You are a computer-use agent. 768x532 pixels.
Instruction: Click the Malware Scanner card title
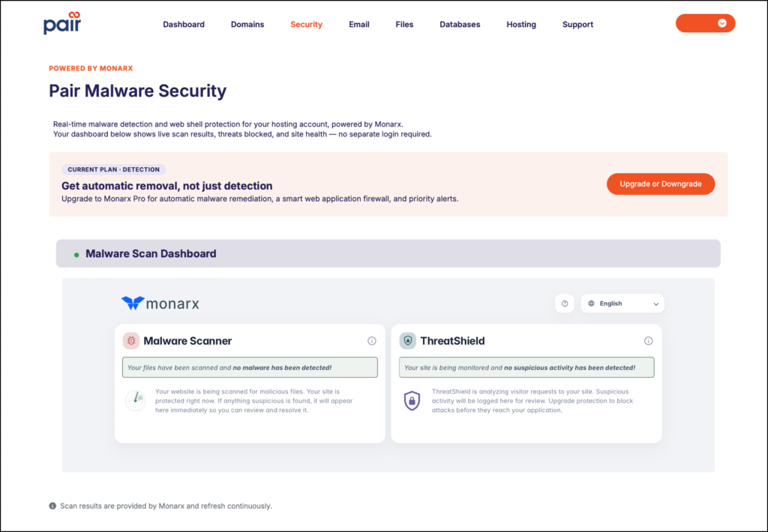(x=187, y=341)
